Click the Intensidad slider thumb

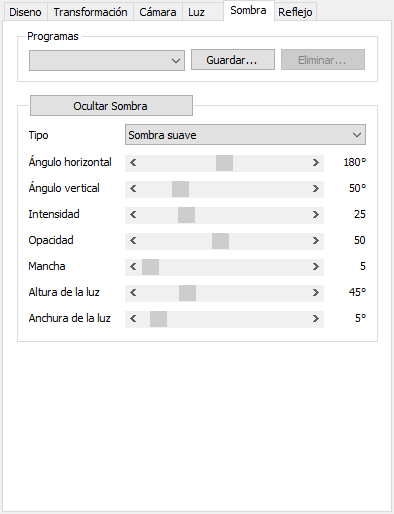pos(186,215)
